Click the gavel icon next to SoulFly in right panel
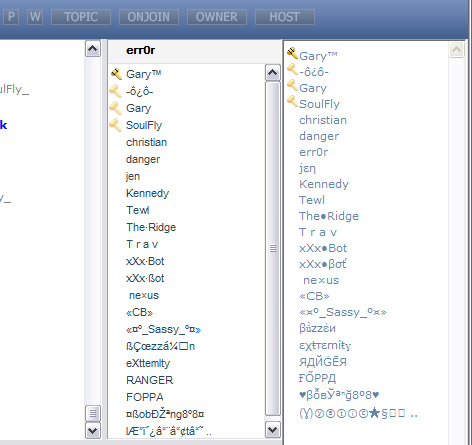The width and height of the screenshot is (472, 445). click(x=292, y=101)
